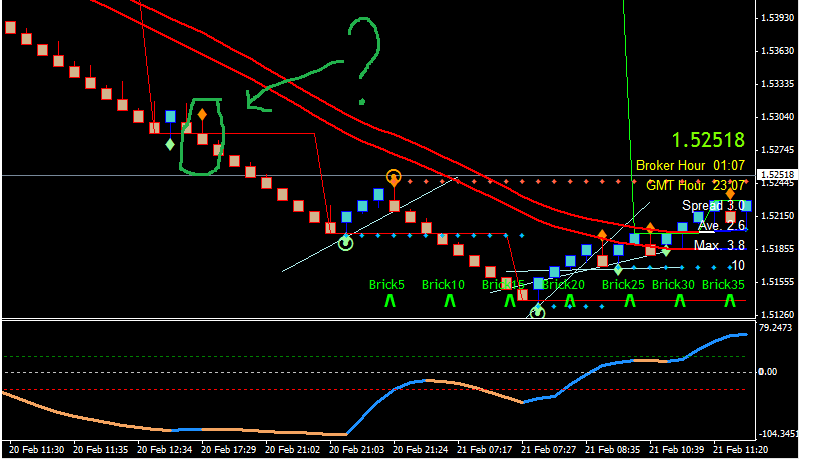Click the 1.51260 price axis label
The height and width of the screenshot is (462, 819).
click(x=777, y=315)
